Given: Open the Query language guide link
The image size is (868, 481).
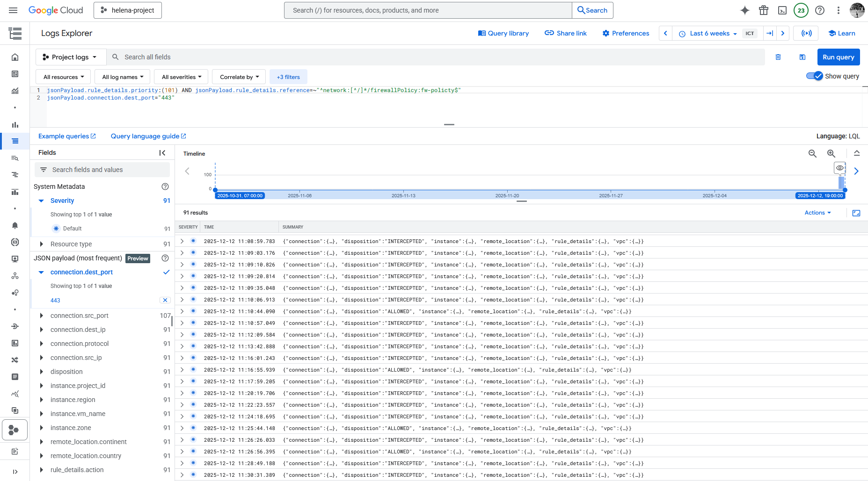Looking at the screenshot, I should click(x=148, y=136).
